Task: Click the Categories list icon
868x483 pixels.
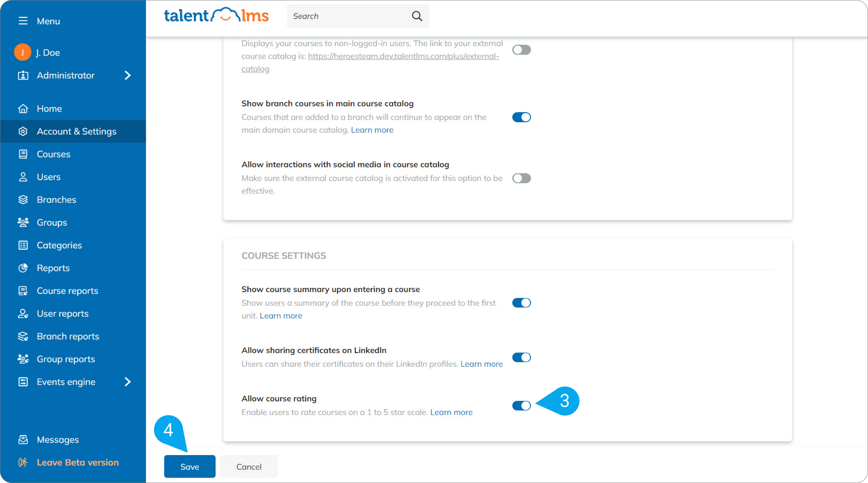Action: [23, 245]
